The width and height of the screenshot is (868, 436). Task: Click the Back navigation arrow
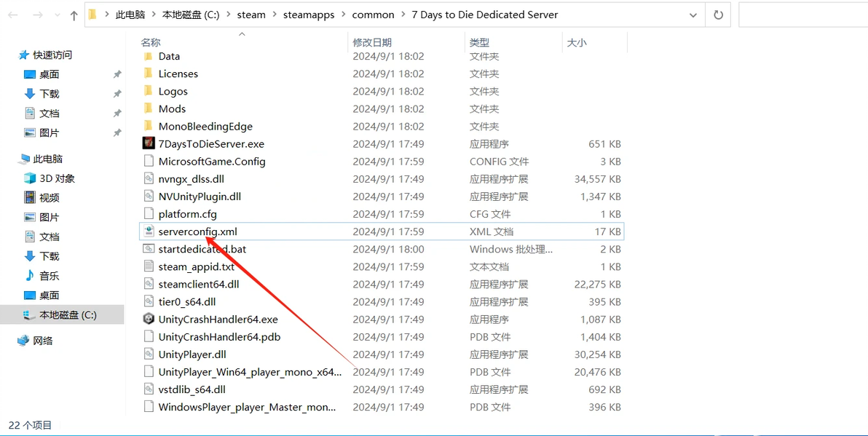point(12,15)
